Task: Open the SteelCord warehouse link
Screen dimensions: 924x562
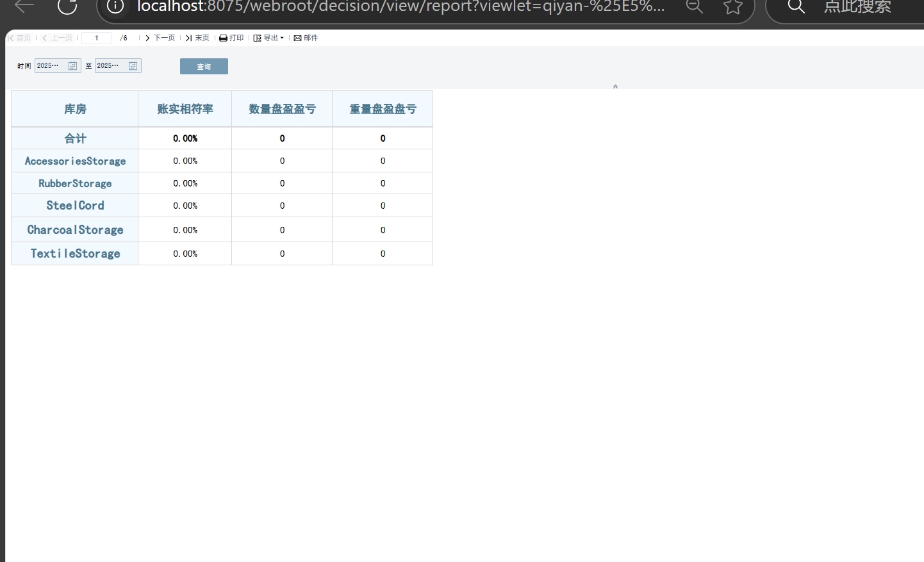Action: [75, 206]
